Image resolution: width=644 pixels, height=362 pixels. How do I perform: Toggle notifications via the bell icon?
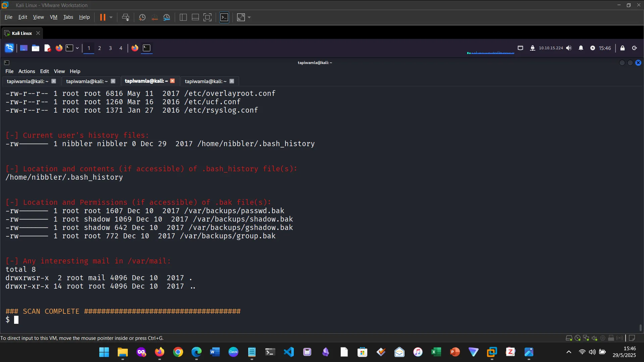[x=581, y=48]
